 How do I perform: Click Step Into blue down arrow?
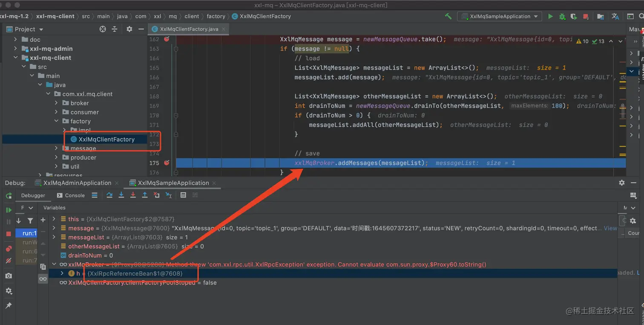point(121,195)
